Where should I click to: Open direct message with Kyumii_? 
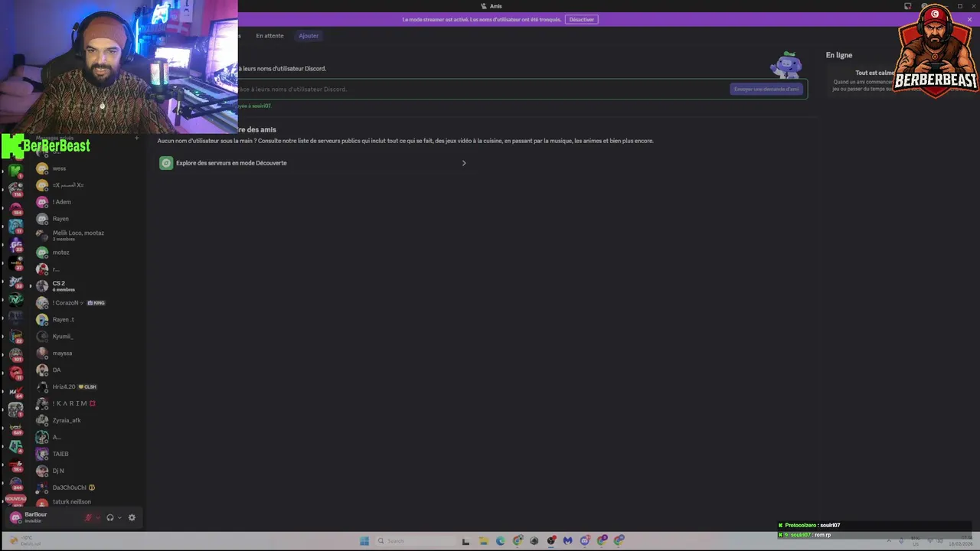[86, 337]
